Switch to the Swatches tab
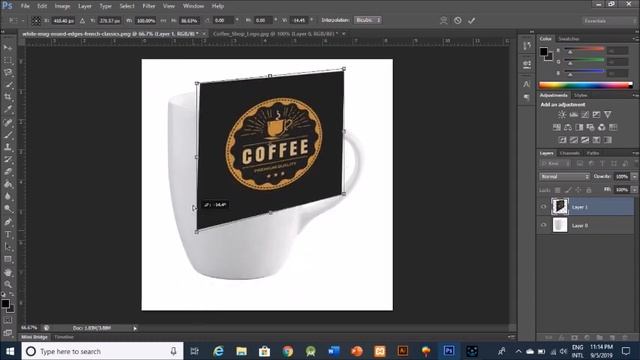The image size is (640, 360). [569, 39]
